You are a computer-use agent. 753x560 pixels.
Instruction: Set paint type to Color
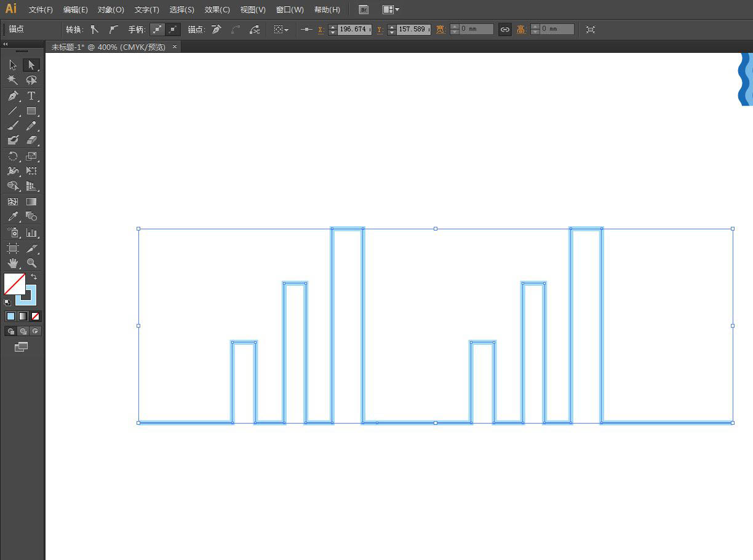[x=10, y=316]
